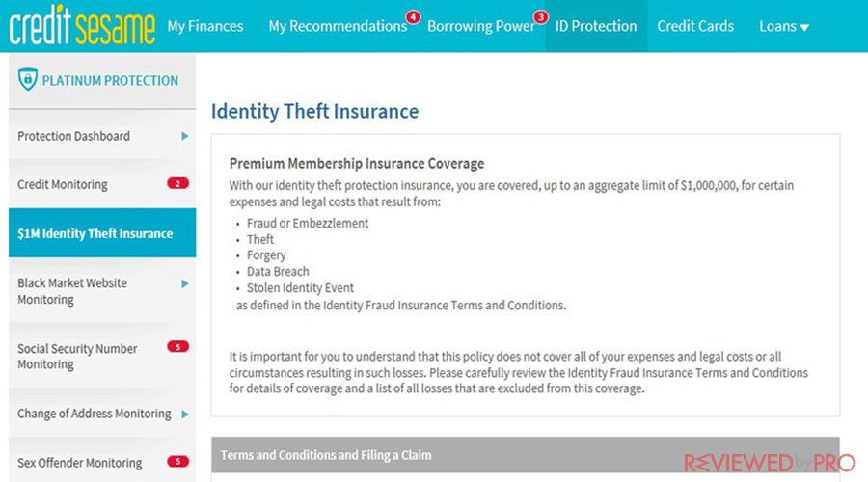Open My Recommendations in top navigation

click(338, 26)
